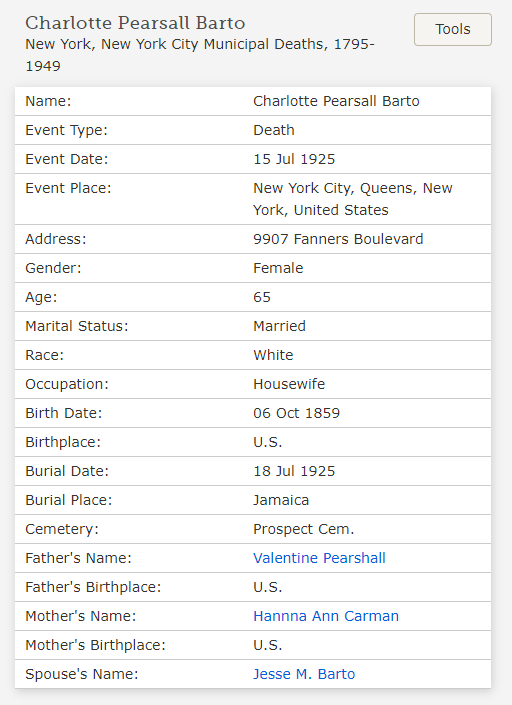The height and width of the screenshot is (705, 512).
Task: Click the Burial Place value Jamaica
Action: [x=281, y=500]
